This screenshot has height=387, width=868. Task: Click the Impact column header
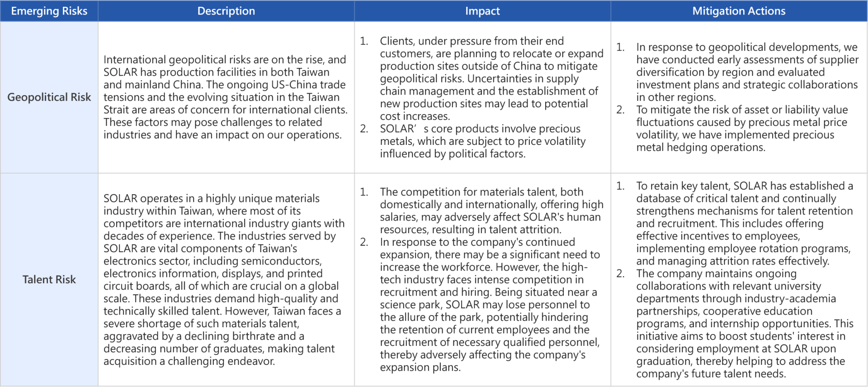[x=482, y=11]
